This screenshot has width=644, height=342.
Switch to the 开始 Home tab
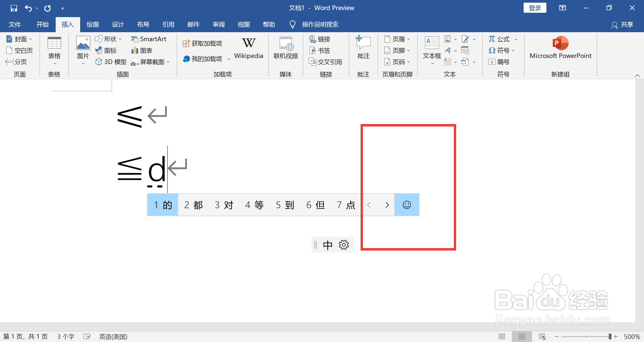point(43,24)
